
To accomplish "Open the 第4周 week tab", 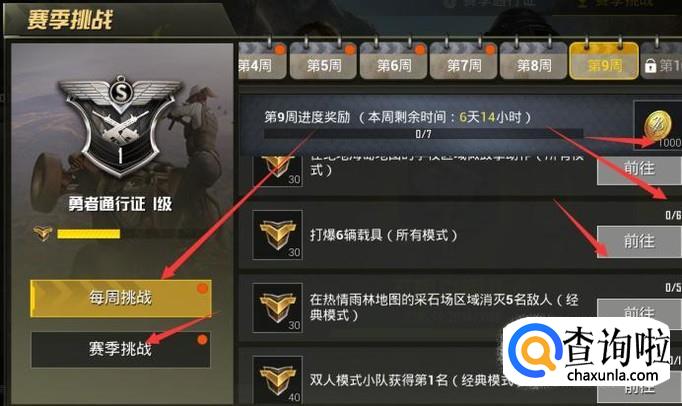I will point(262,61).
